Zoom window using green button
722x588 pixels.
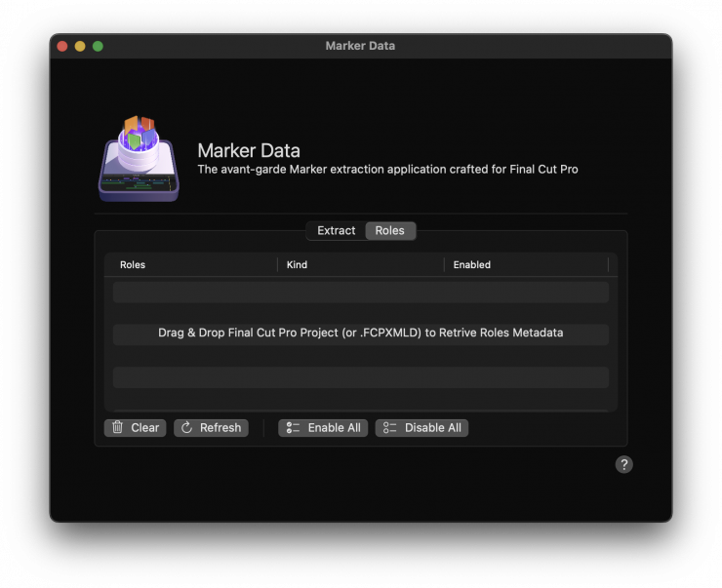click(x=98, y=46)
